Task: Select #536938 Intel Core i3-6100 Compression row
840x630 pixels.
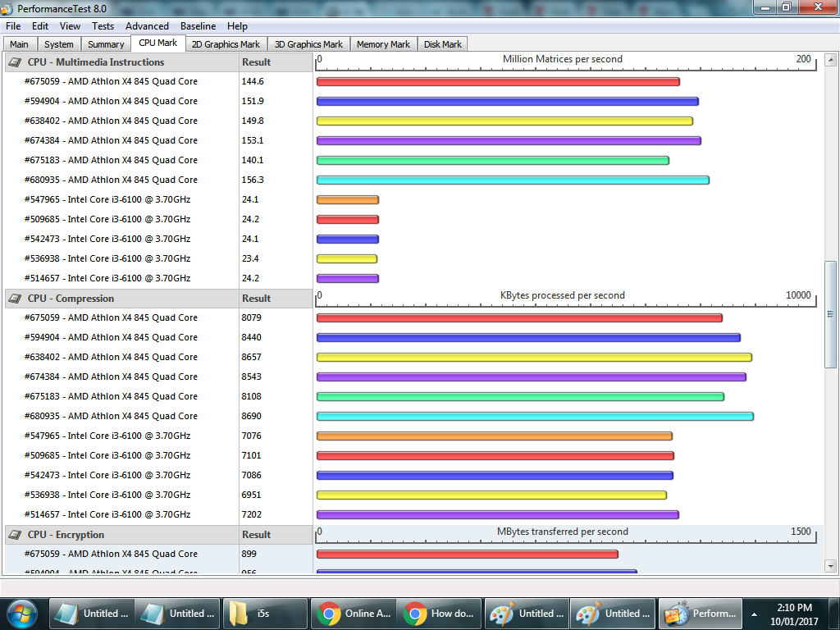Action: tap(107, 495)
